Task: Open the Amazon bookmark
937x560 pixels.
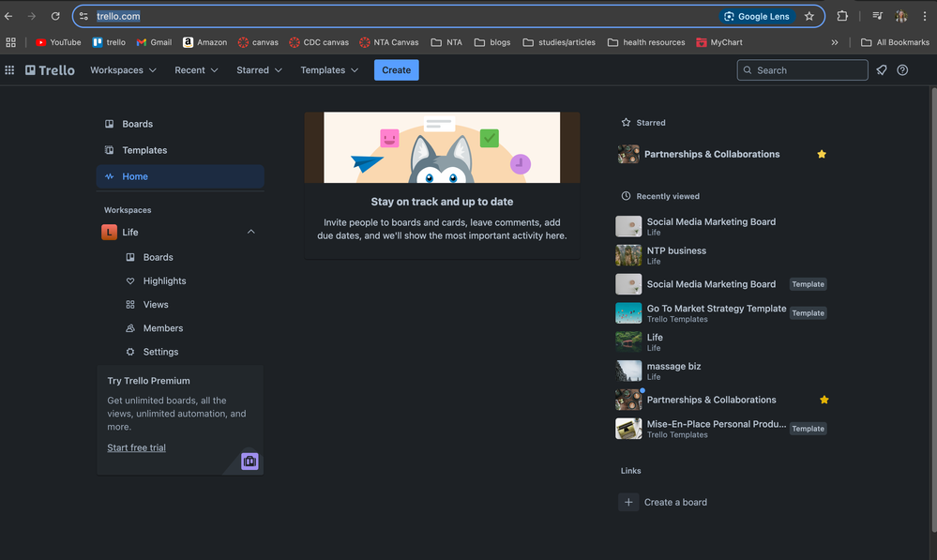Action: [205, 42]
